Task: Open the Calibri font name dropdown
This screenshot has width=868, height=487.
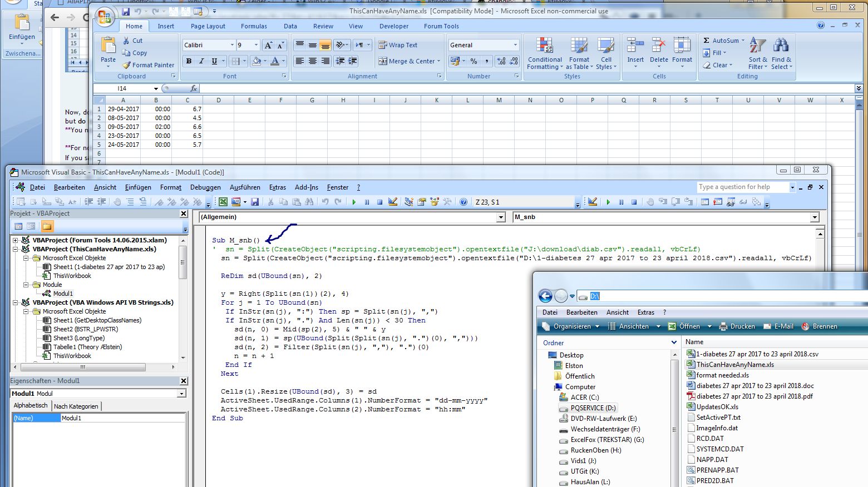Action: coord(232,45)
